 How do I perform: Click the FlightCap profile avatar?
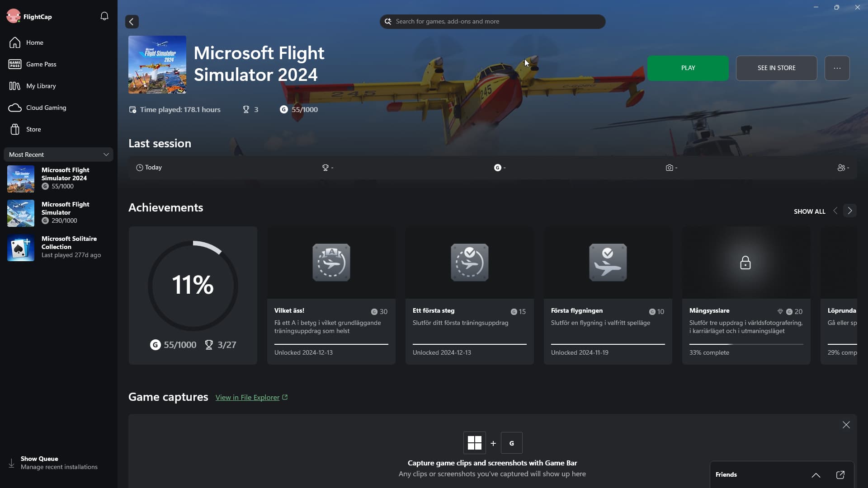pos(14,16)
